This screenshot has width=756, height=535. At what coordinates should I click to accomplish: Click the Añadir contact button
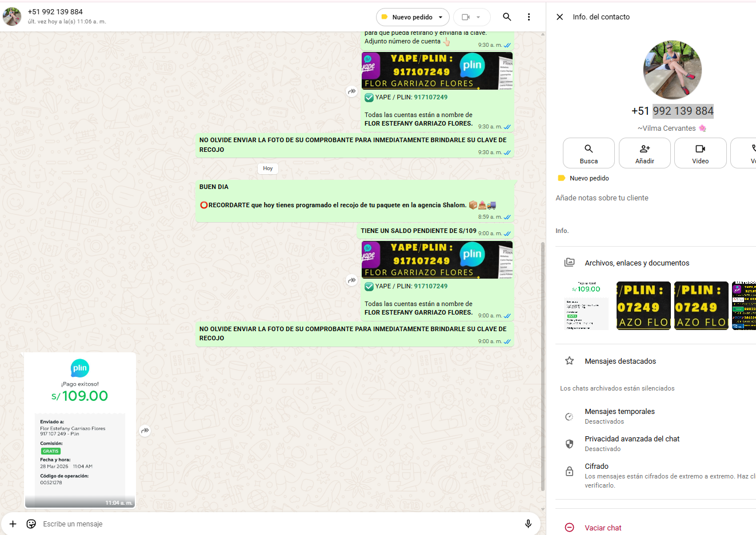point(644,153)
